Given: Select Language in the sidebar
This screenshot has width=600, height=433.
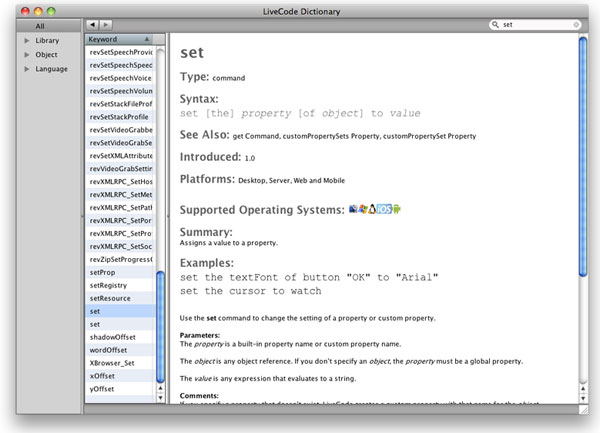Looking at the screenshot, I should pos(51,69).
